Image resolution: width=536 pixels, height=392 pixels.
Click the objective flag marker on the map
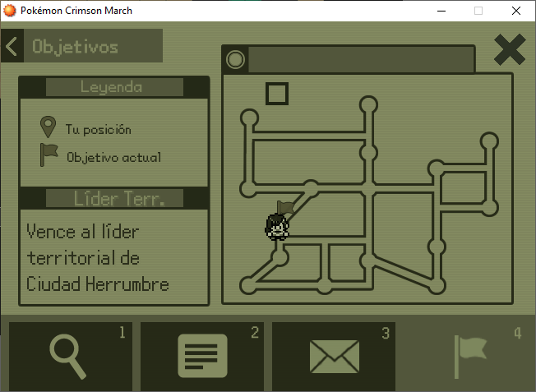pyautogui.click(x=284, y=207)
